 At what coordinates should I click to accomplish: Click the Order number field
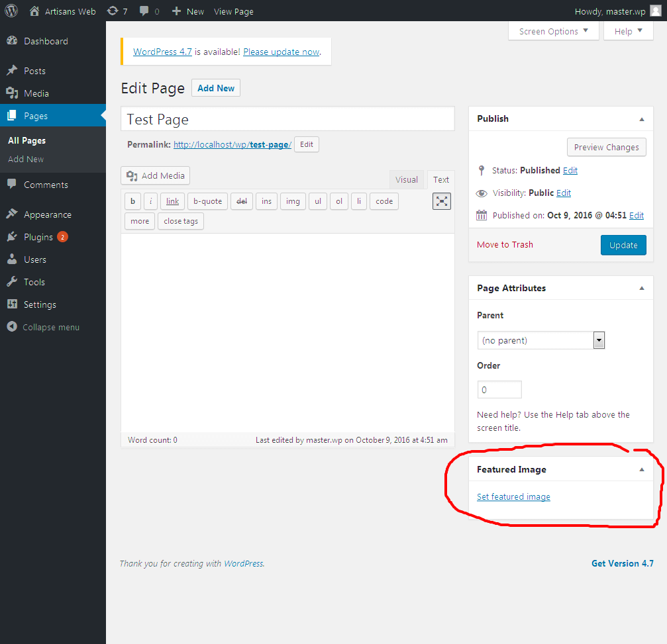(499, 389)
